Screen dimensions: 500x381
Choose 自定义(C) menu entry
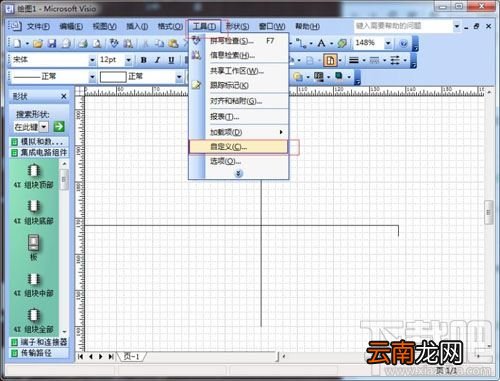pyautogui.click(x=239, y=147)
